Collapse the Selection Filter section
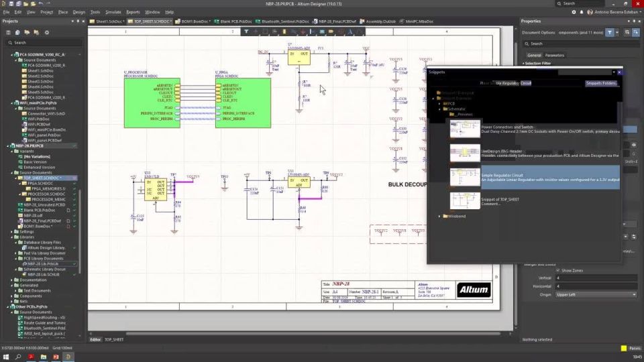 pos(524,64)
